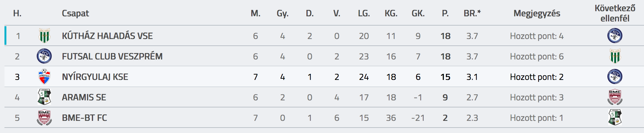Open FUTSAL CLUB VESZPRÉM team link
The width and height of the screenshot is (644, 133).
tap(112, 56)
